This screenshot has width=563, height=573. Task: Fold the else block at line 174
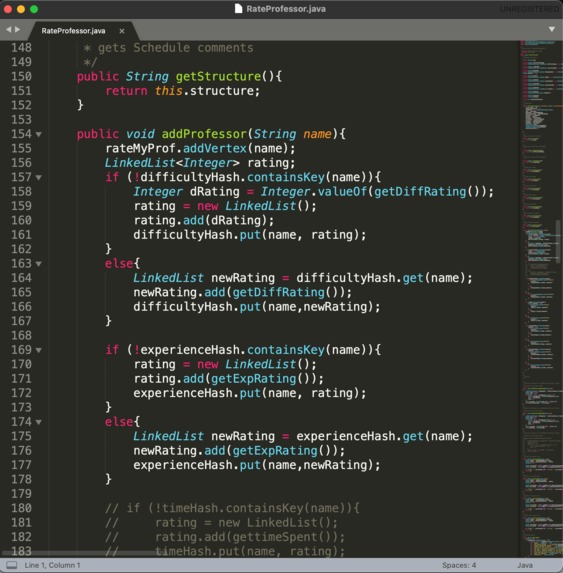pos(38,422)
